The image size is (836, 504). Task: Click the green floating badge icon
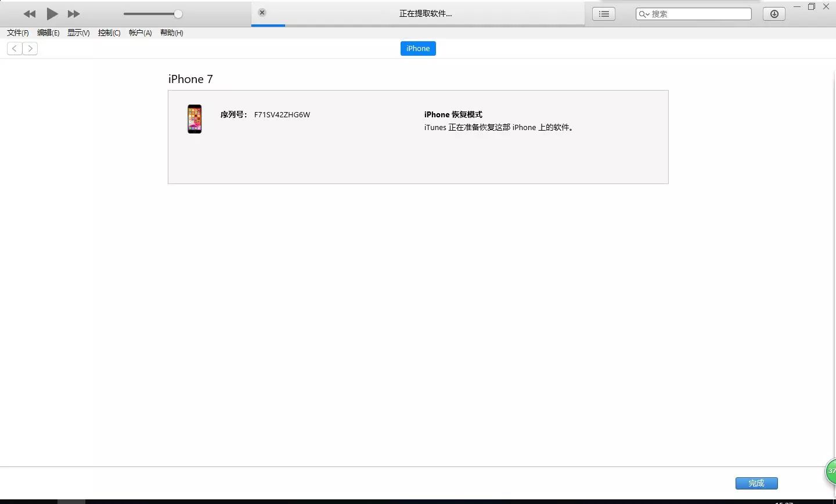(x=831, y=471)
